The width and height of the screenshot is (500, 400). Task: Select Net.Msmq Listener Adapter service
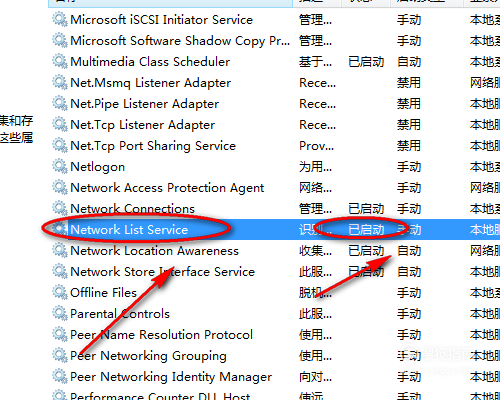pyautogui.click(x=274, y=82)
